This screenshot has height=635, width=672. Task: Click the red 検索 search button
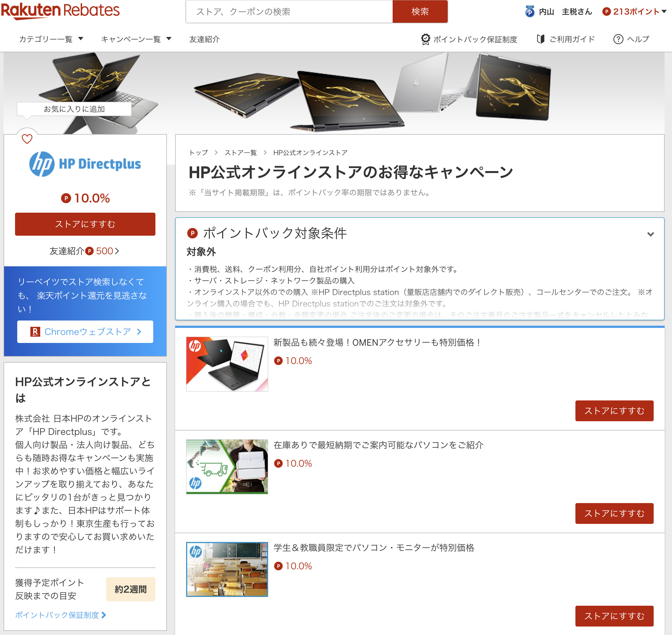(420, 11)
